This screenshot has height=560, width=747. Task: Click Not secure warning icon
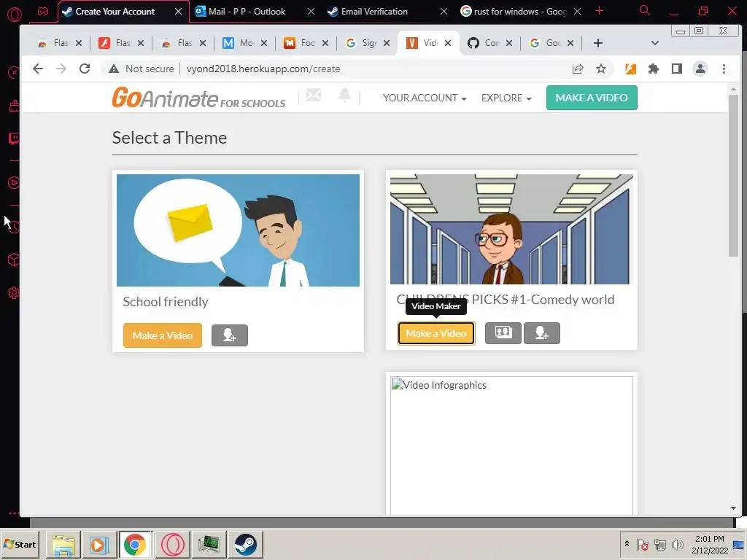tap(113, 69)
